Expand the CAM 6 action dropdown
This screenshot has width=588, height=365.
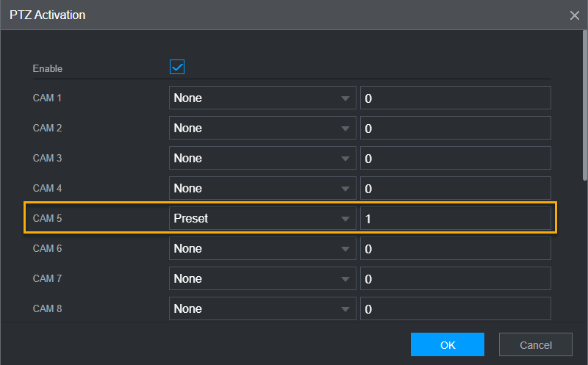point(262,248)
